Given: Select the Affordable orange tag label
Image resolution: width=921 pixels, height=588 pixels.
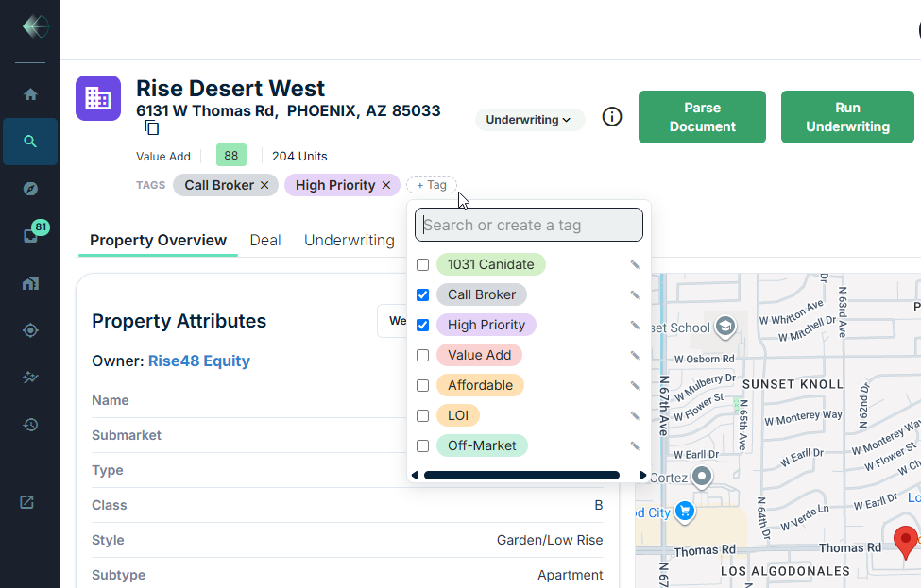Looking at the screenshot, I should [481, 385].
